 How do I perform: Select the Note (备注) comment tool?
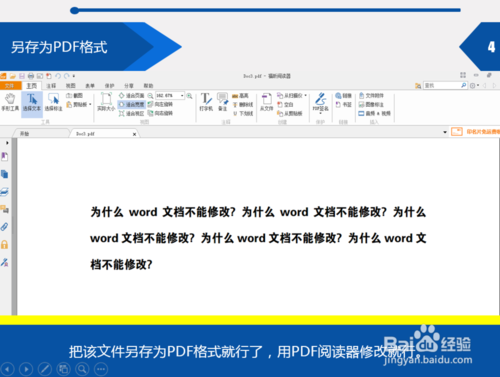(x=222, y=102)
